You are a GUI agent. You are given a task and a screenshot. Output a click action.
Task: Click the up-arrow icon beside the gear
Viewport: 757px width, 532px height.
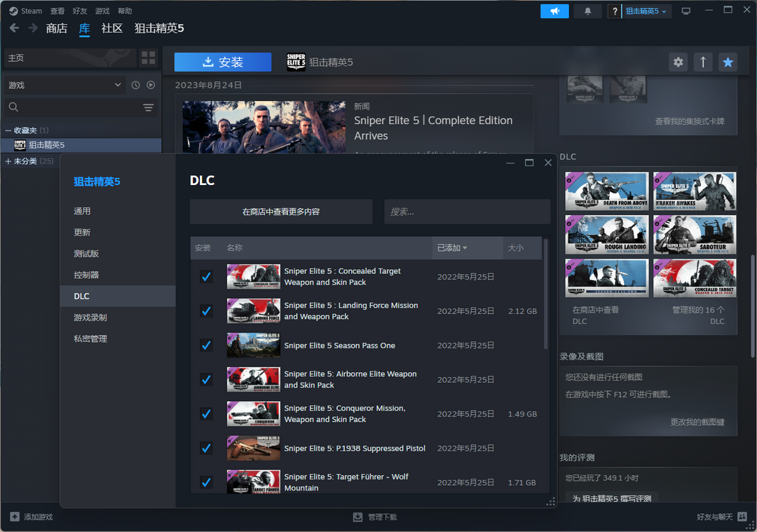click(x=703, y=62)
